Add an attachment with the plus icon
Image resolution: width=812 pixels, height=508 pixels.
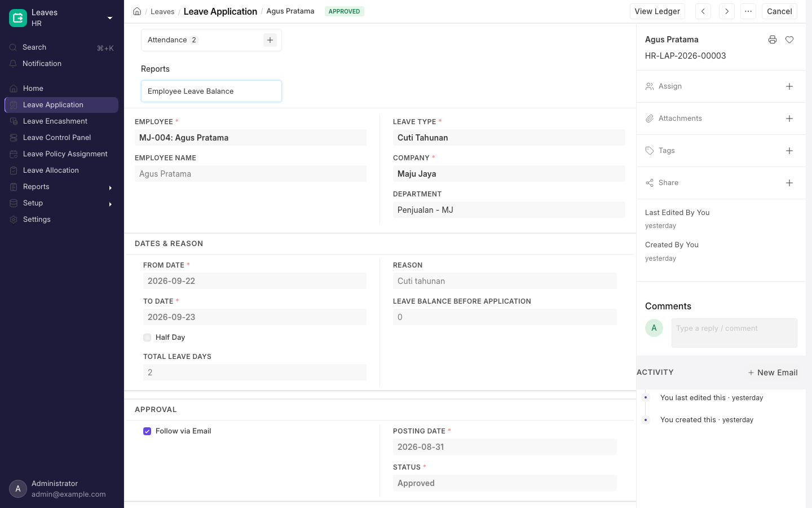789,119
